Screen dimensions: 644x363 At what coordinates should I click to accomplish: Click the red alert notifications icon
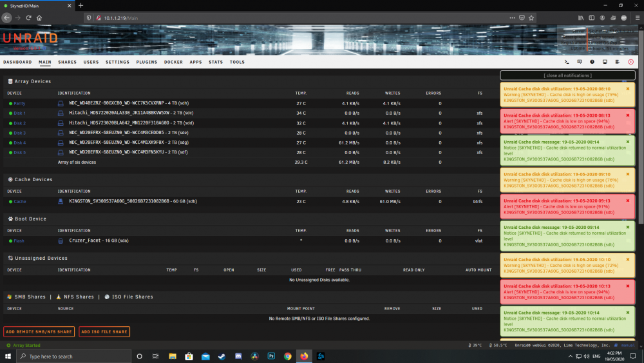pyautogui.click(x=631, y=62)
